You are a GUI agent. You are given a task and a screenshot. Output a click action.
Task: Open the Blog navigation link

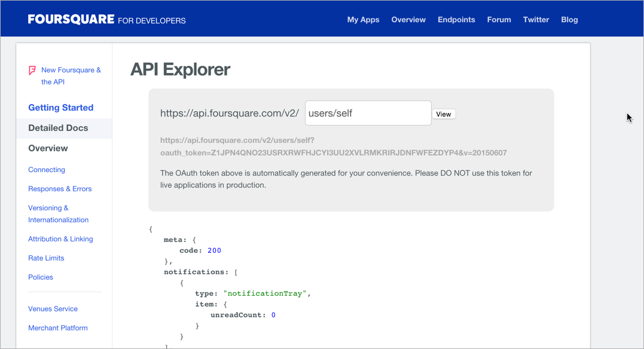(x=569, y=20)
